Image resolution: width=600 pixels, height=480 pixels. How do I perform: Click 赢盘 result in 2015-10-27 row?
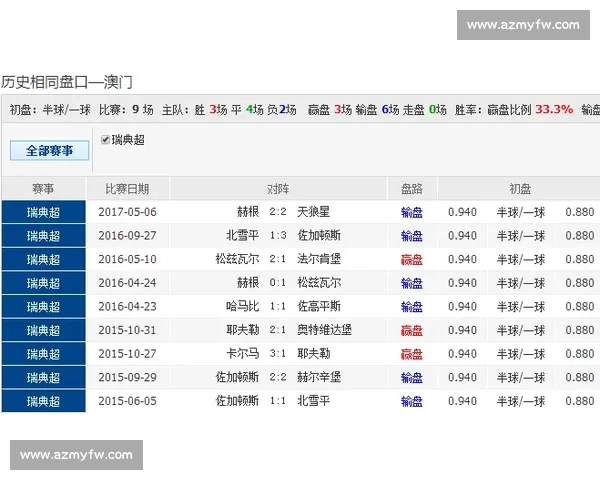point(412,354)
